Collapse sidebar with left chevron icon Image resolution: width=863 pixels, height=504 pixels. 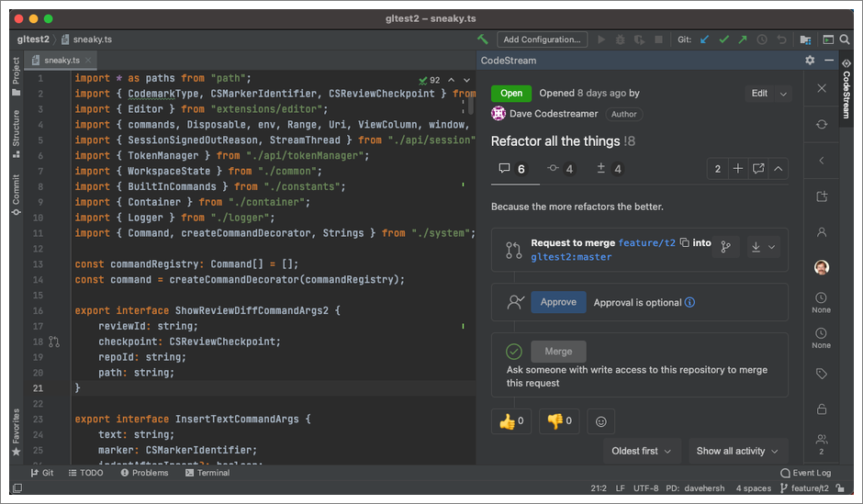coord(821,160)
